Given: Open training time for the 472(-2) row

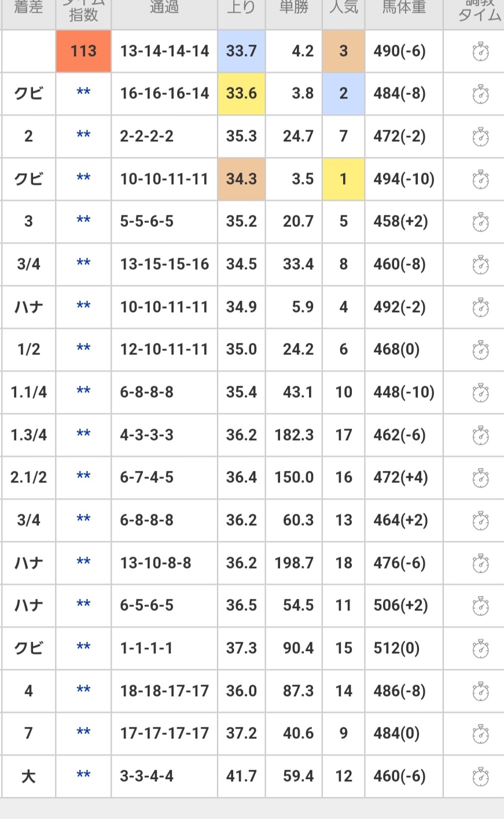Looking at the screenshot, I should [480, 137].
